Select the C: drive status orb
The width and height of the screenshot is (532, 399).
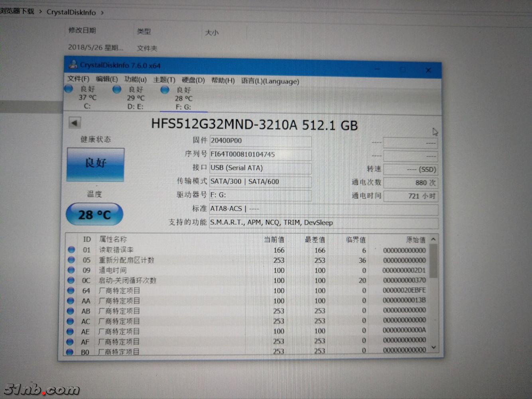click(69, 89)
